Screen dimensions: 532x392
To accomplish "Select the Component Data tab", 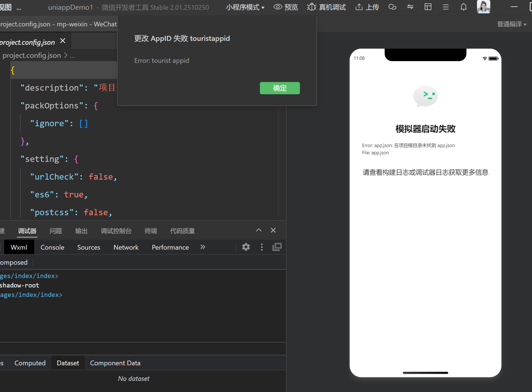I will tap(115, 363).
